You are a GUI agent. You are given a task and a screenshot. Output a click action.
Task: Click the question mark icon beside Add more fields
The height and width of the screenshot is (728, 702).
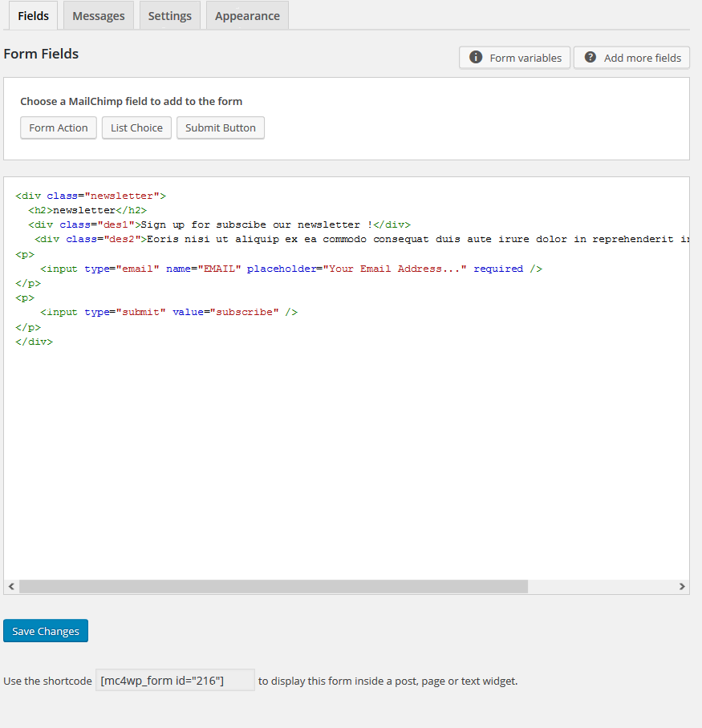pyautogui.click(x=590, y=58)
